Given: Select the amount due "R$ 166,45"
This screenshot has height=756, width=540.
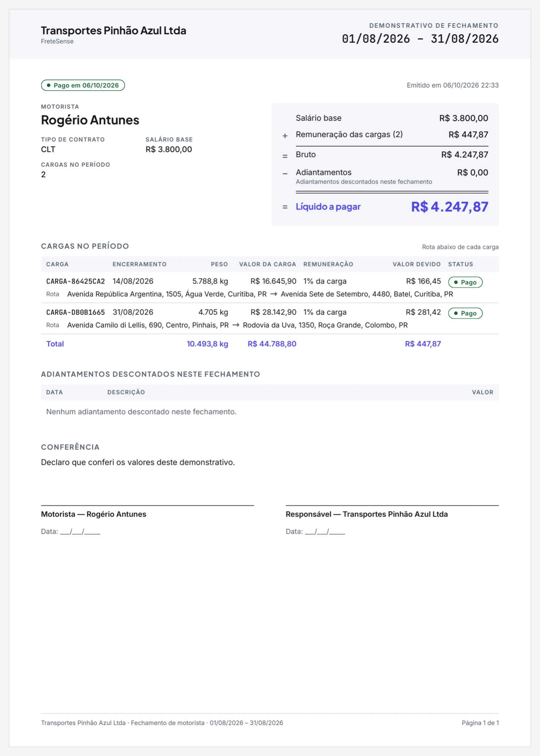Looking at the screenshot, I should 423,281.
